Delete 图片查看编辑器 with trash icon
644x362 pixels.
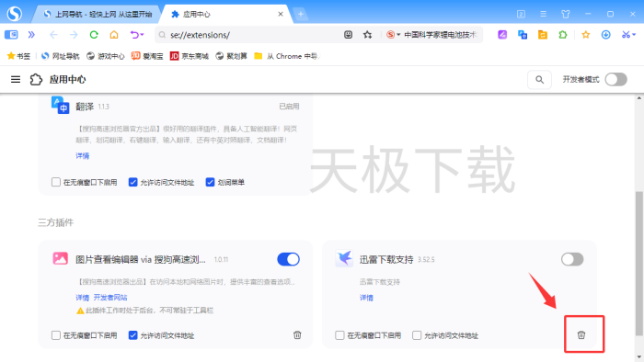(297, 335)
